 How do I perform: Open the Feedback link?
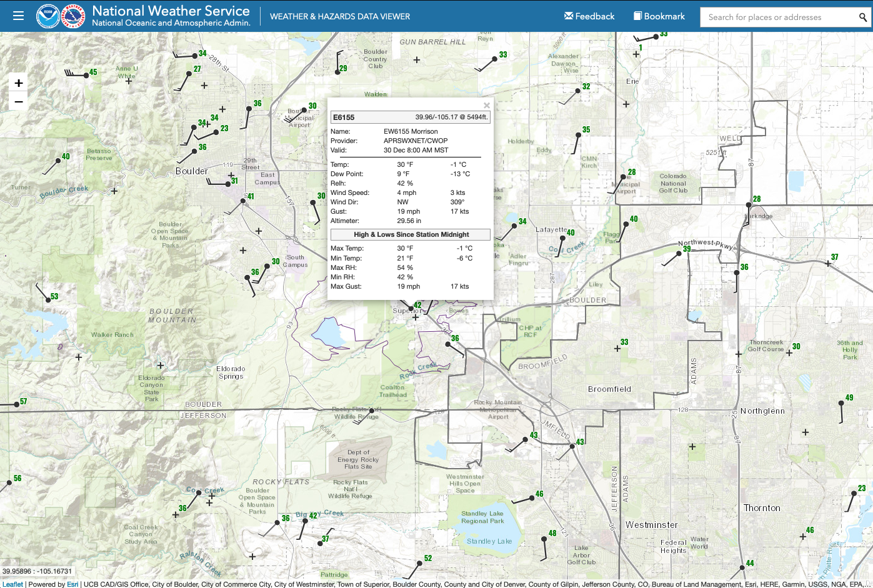[589, 16]
